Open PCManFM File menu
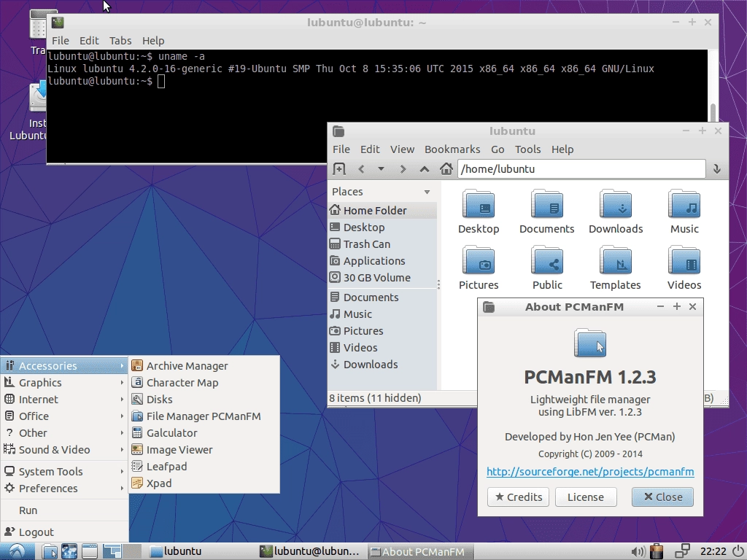 [341, 149]
